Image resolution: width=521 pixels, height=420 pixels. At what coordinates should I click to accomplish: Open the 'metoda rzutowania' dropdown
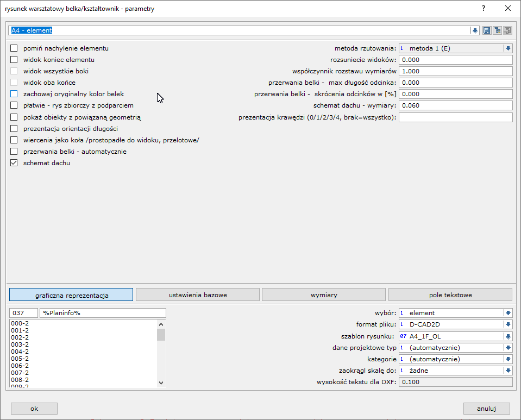point(508,48)
